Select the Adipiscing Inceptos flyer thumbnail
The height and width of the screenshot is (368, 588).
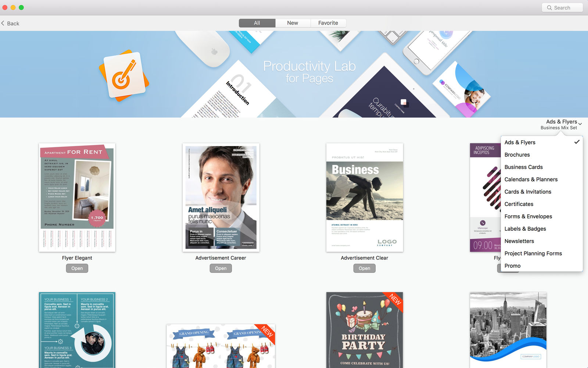pyautogui.click(x=485, y=198)
